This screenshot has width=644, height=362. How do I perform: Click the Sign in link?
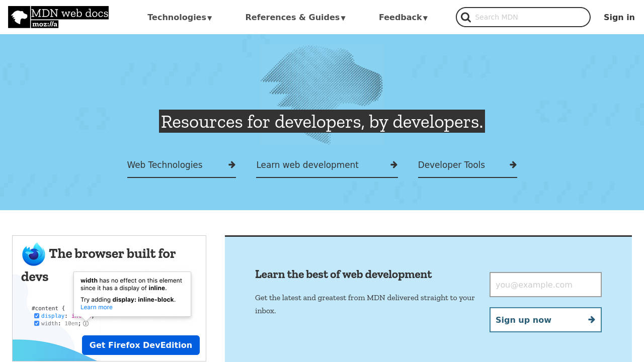point(619,17)
